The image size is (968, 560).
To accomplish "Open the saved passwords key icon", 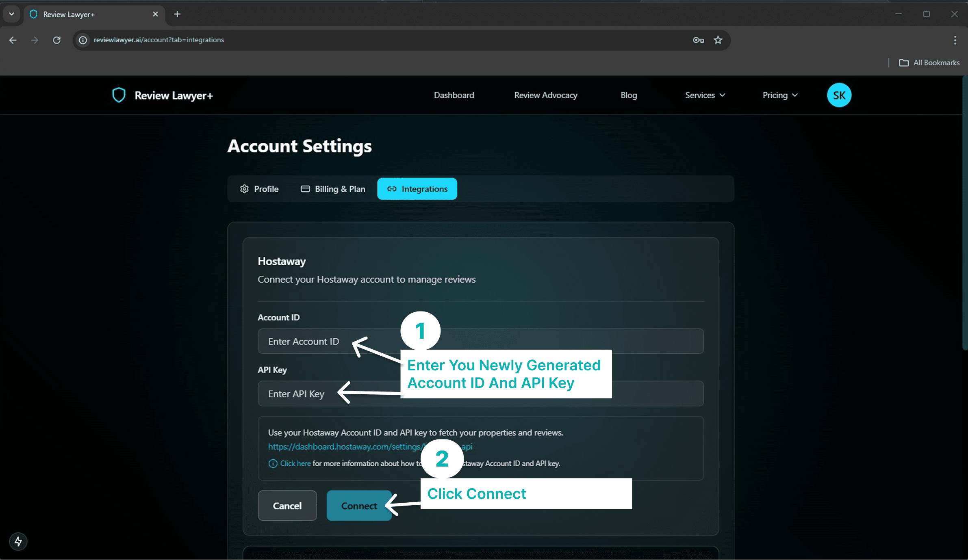I will pos(698,40).
